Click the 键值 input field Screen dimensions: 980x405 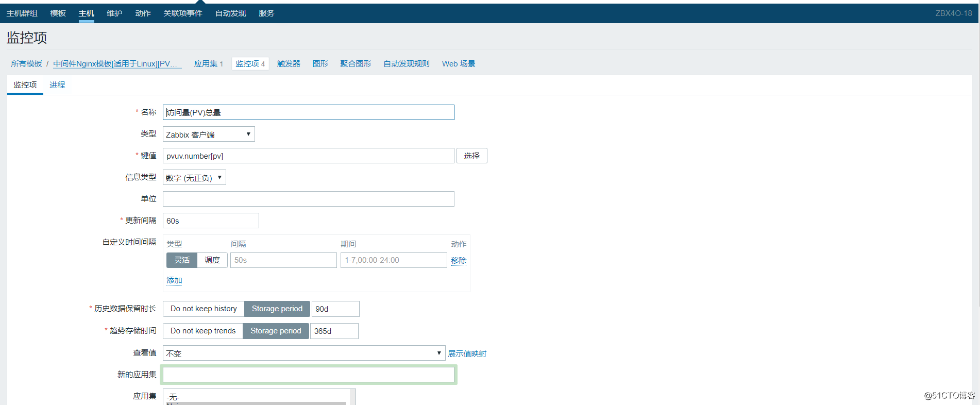click(309, 156)
